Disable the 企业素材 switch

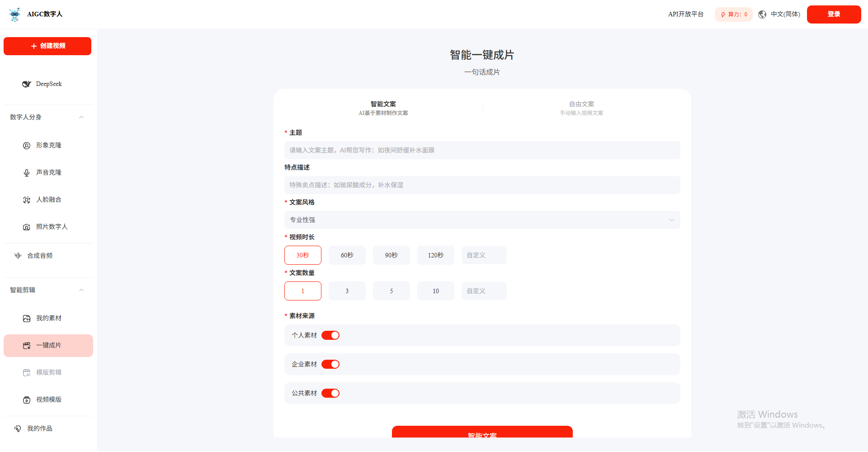pos(330,364)
